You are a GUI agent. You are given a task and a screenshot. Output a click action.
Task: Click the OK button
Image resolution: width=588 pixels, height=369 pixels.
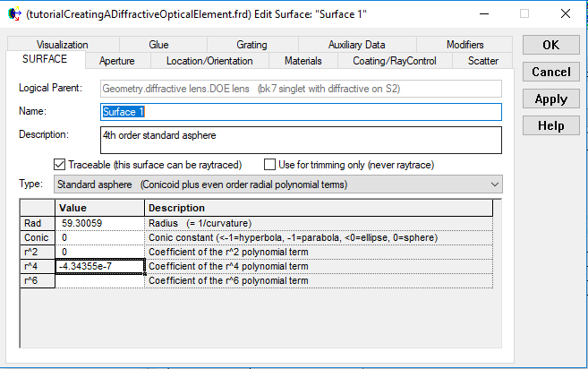[550, 45]
